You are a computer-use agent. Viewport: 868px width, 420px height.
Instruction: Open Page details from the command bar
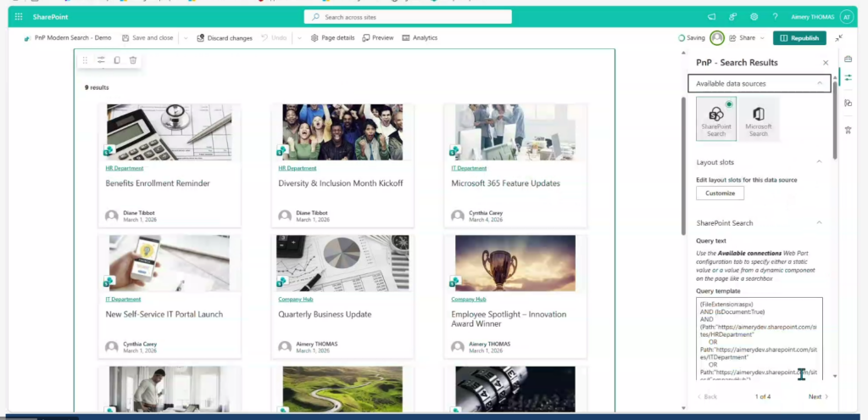332,38
